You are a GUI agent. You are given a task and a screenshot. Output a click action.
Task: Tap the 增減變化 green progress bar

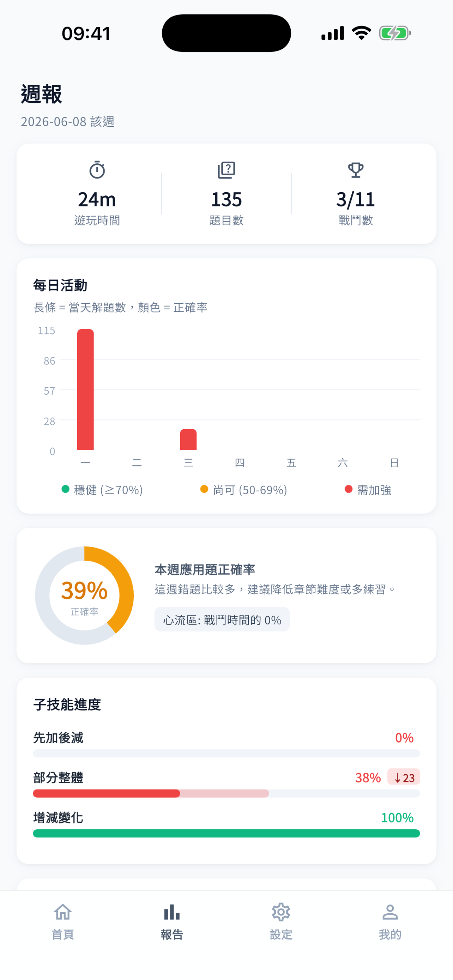[x=226, y=833]
